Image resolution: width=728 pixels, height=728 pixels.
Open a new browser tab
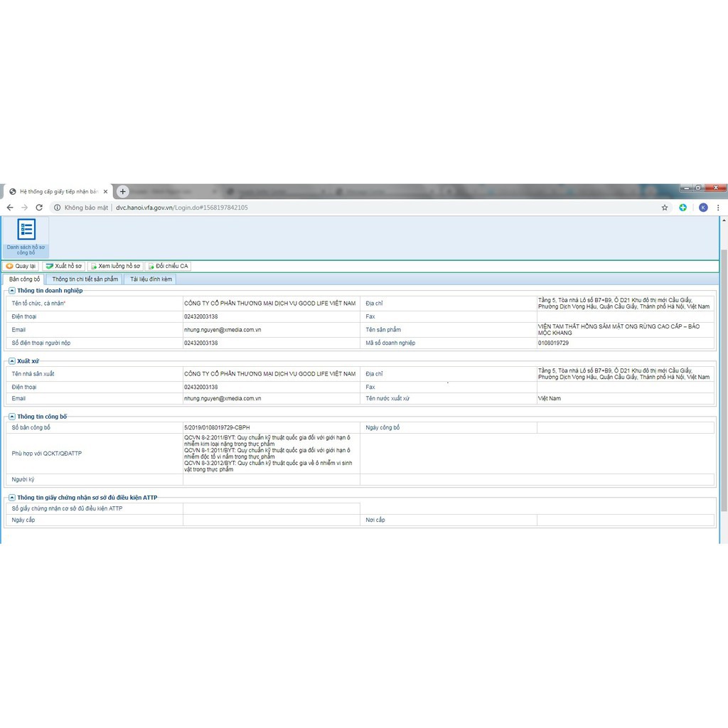point(122,191)
